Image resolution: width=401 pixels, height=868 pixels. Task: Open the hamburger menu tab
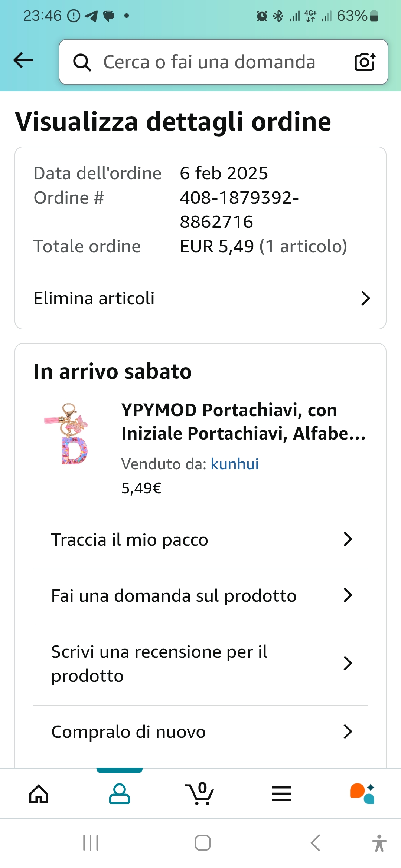[x=281, y=794]
